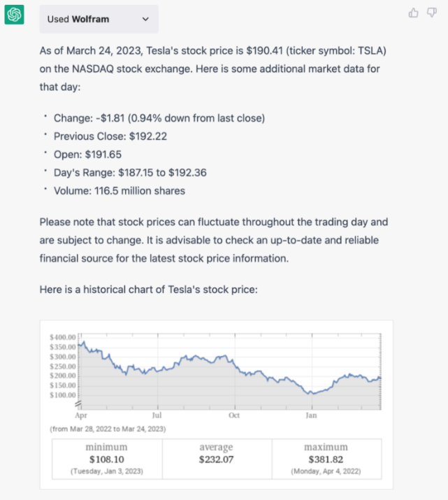Click the thumbs down feedback icon
448x500 pixels.
(x=431, y=13)
